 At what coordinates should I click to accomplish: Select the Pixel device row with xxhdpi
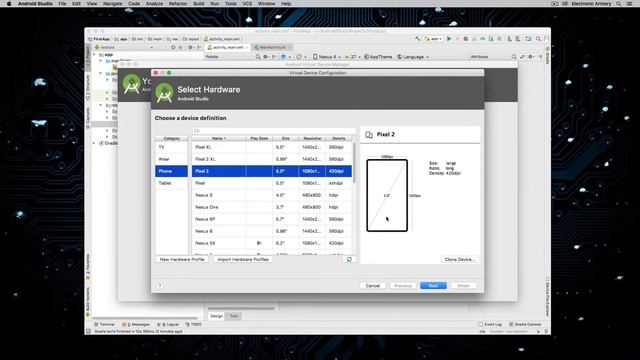272,183
